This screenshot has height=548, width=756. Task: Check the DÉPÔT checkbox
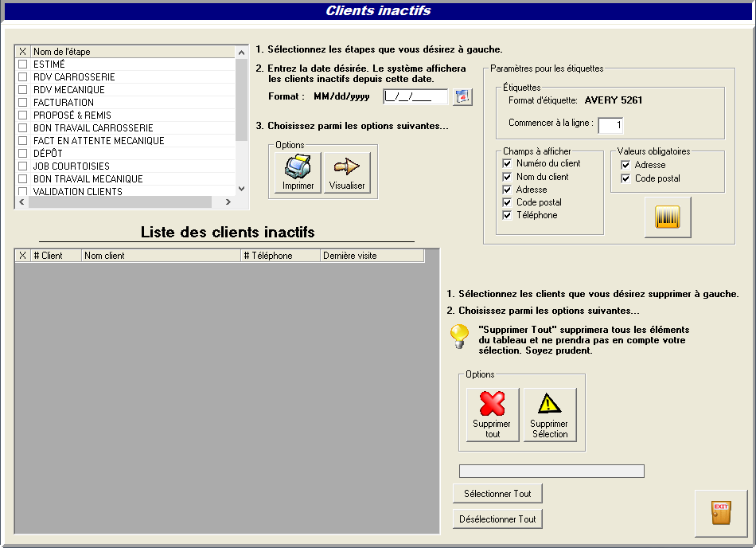(x=22, y=154)
